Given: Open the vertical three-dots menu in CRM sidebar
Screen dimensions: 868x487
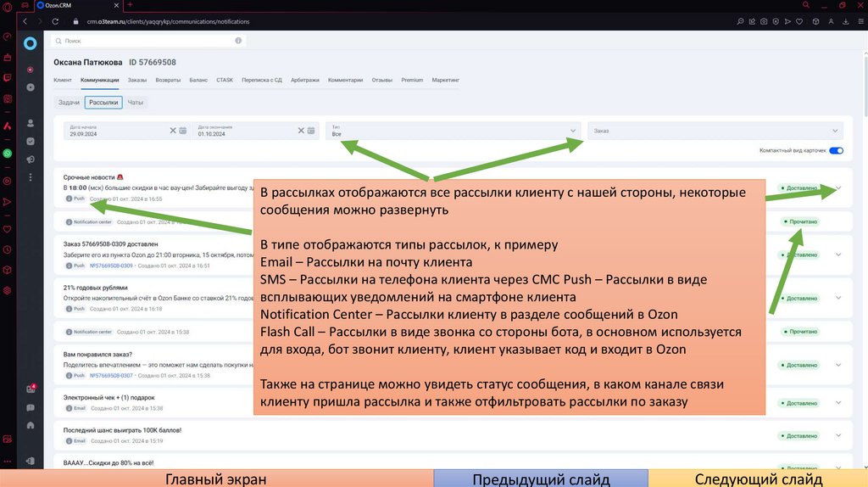Looking at the screenshot, I should [x=31, y=177].
